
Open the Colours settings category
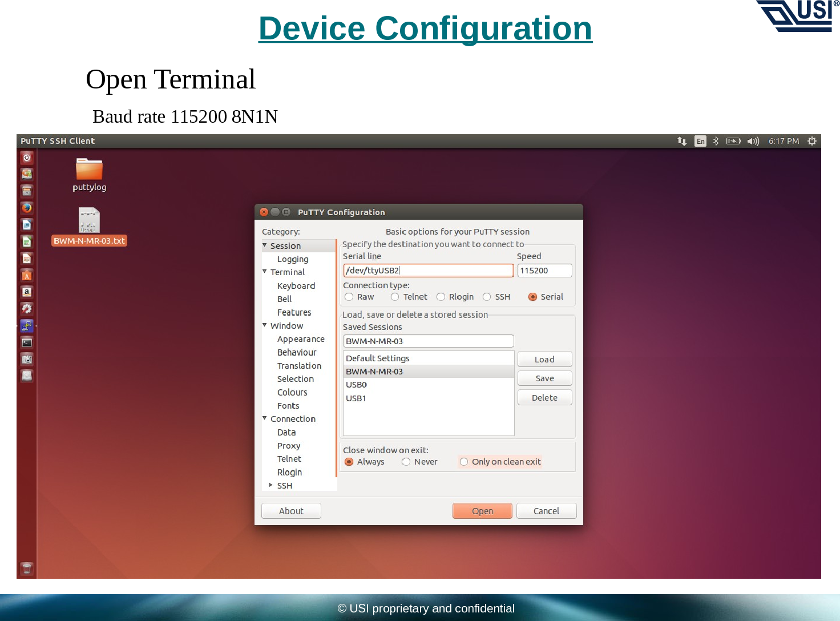click(292, 393)
